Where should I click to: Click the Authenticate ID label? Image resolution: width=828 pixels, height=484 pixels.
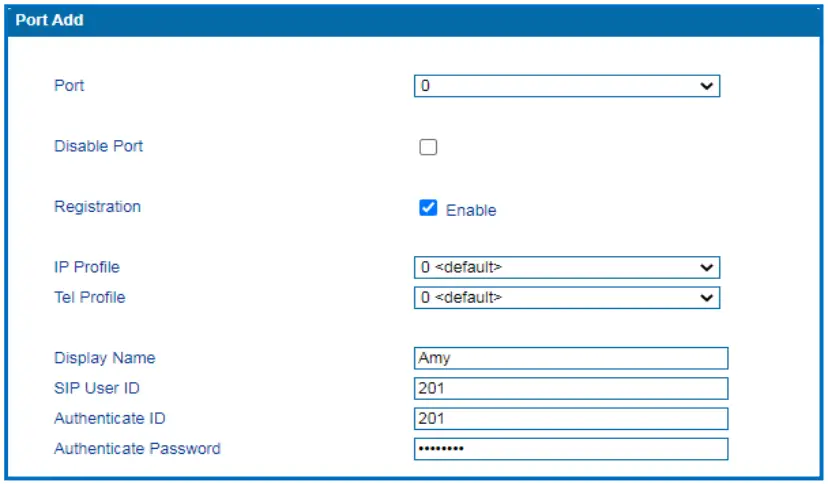point(109,418)
